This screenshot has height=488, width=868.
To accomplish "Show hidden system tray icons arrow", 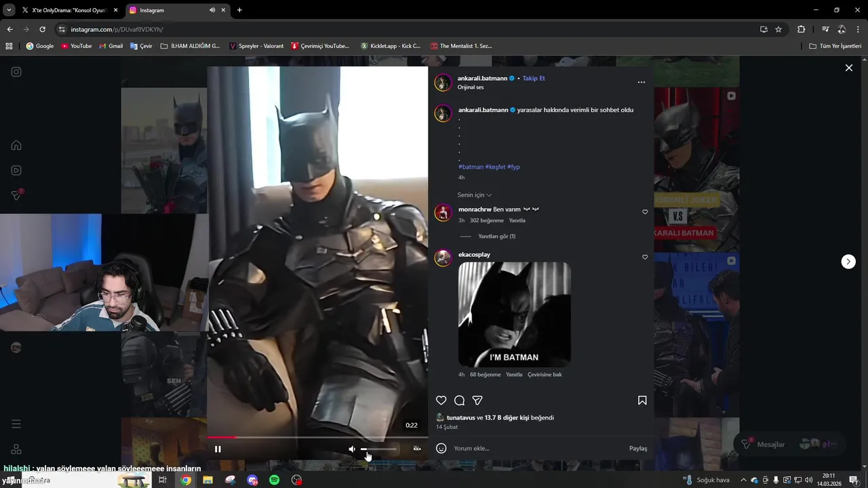I will (743, 480).
